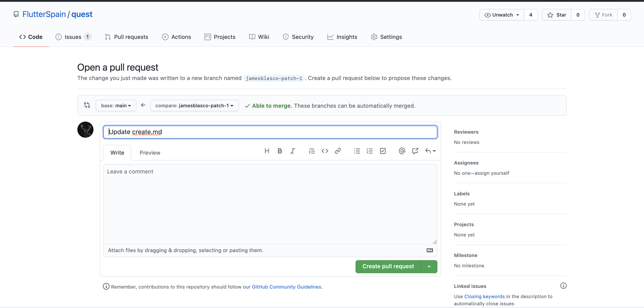
Task: Mention a user with the @ icon
Action: pyautogui.click(x=402, y=151)
